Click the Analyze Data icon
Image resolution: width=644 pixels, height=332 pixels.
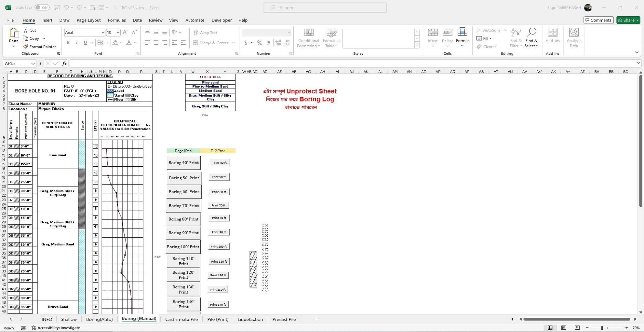[573, 33]
